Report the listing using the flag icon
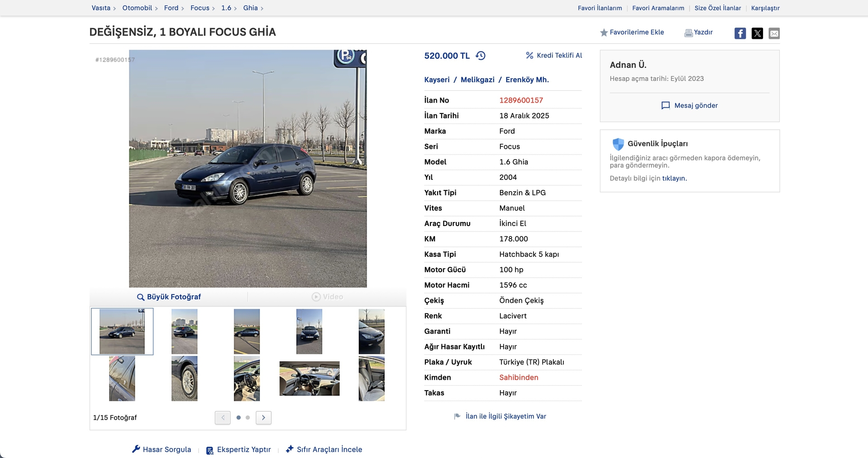This screenshot has height=458, width=868. click(456, 416)
